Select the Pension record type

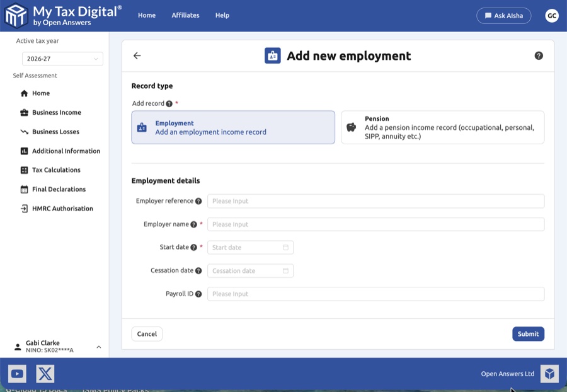click(x=442, y=127)
